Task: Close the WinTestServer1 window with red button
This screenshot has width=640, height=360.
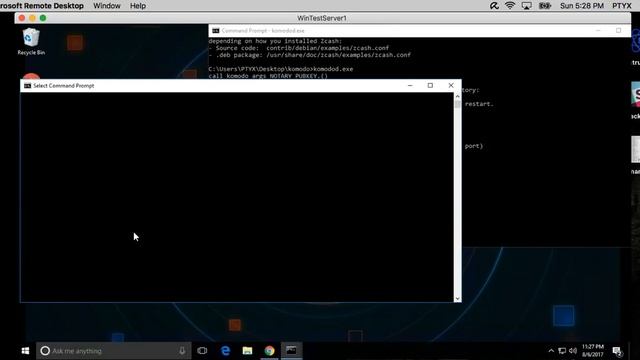Action: click(22, 18)
